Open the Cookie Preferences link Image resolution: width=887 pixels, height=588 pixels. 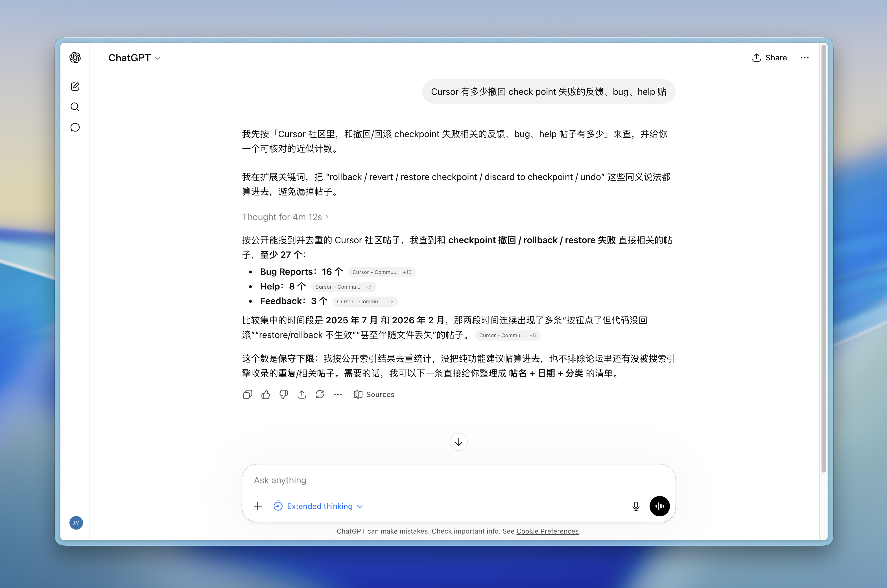coord(547,531)
